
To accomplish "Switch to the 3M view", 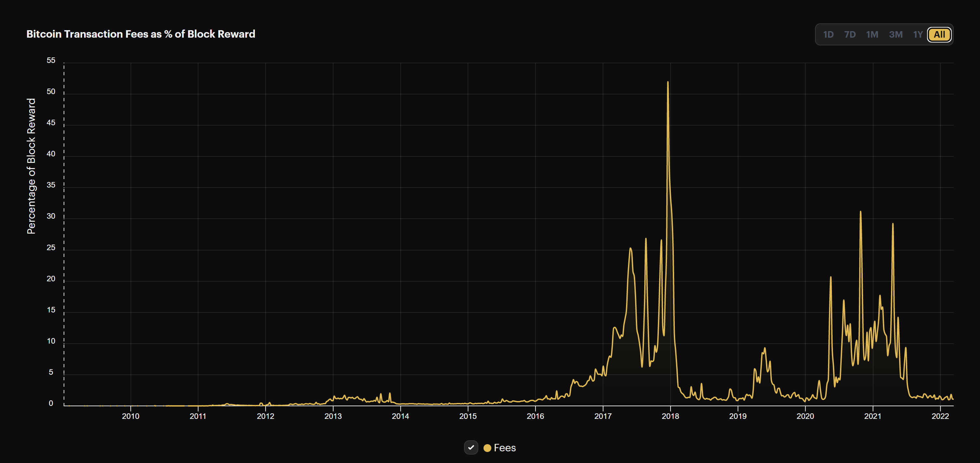I will [896, 35].
